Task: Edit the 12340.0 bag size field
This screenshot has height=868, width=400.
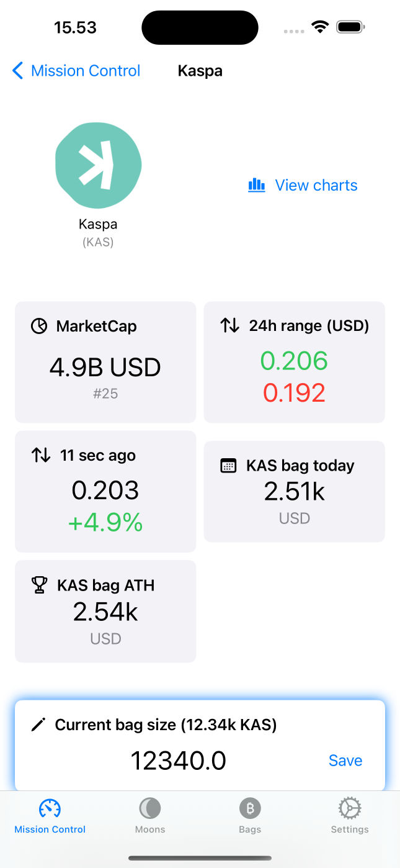Action: 179,761
